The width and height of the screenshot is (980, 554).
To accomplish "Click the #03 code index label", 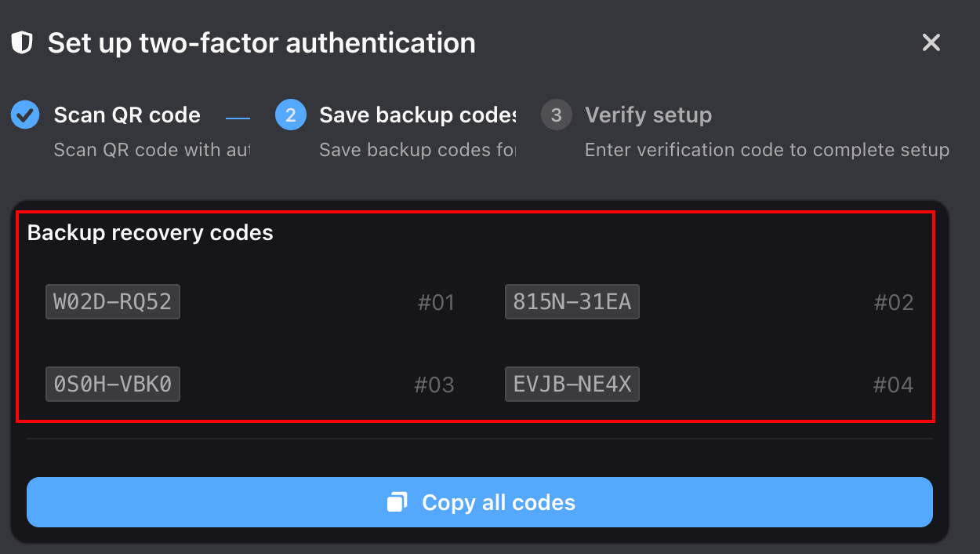I will click(434, 385).
